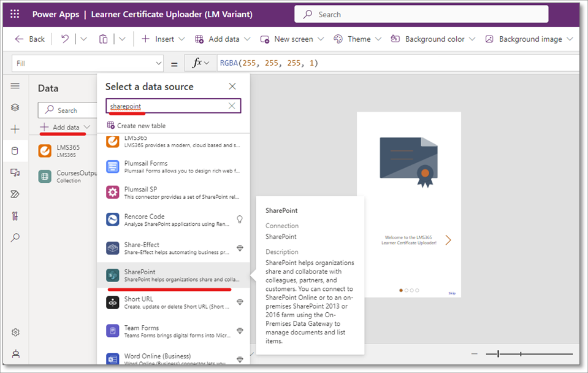Open the Tree view layers icon
588x373 pixels.
coord(15,107)
